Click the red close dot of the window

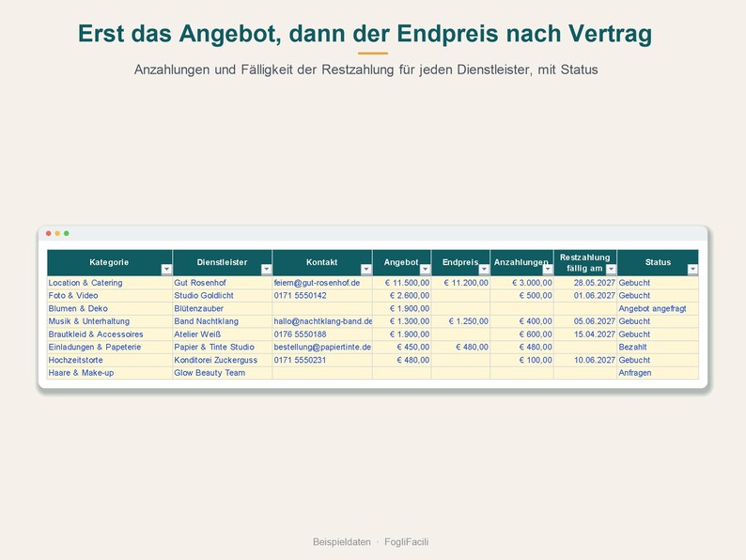tap(49, 233)
